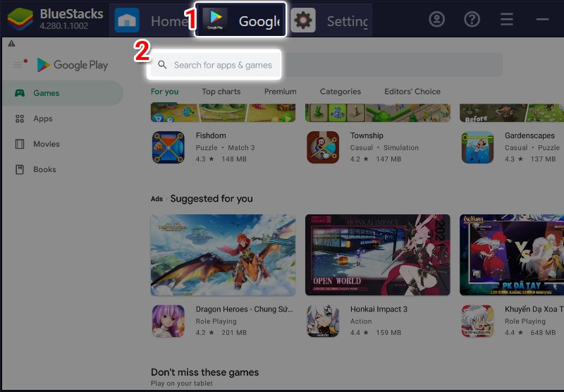
Task: Click the Fishdom 4.3 star rating
Action: (x=204, y=159)
